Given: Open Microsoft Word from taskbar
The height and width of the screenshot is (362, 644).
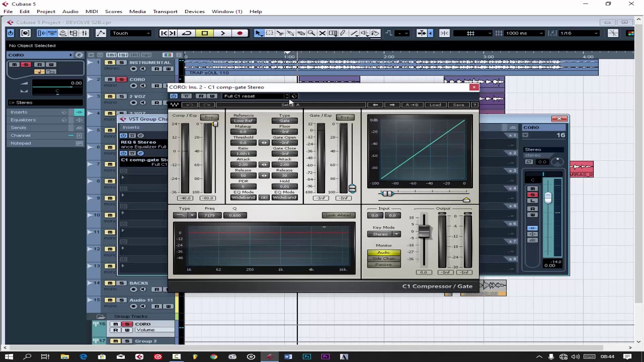Looking at the screenshot, I should tap(288, 356).
